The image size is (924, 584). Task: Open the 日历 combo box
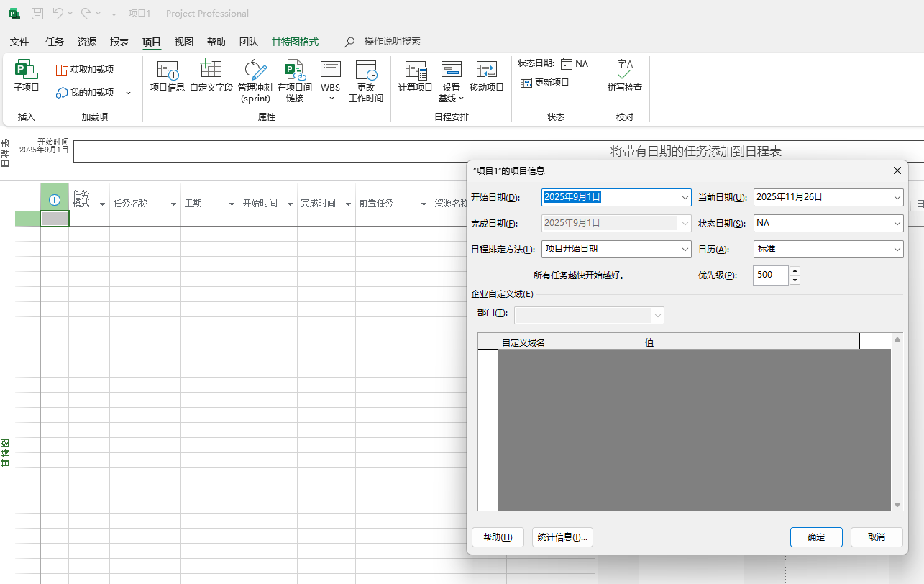(828, 249)
